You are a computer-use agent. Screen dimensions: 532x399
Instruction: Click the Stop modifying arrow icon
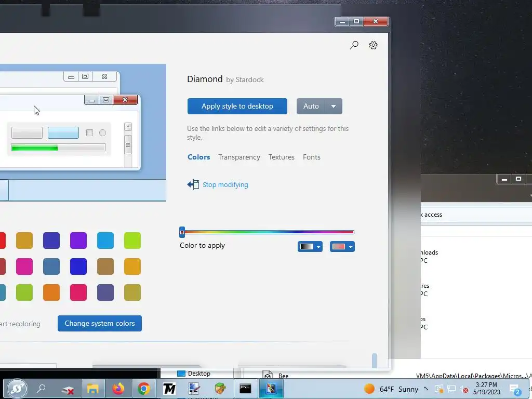[193, 184]
